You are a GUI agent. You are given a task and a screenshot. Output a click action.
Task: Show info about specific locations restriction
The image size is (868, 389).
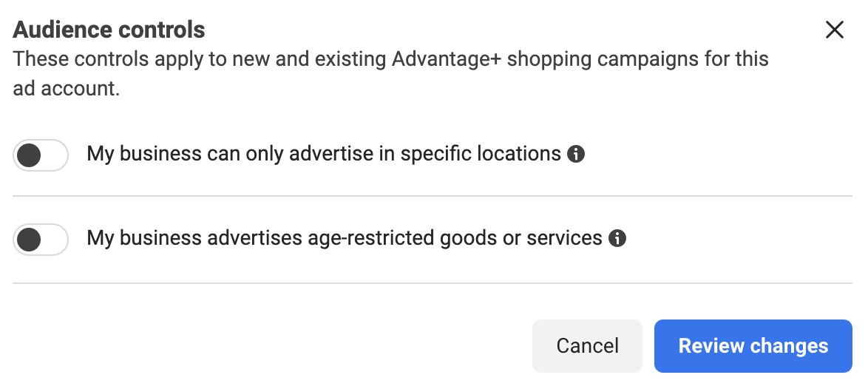click(x=576, y=154)
